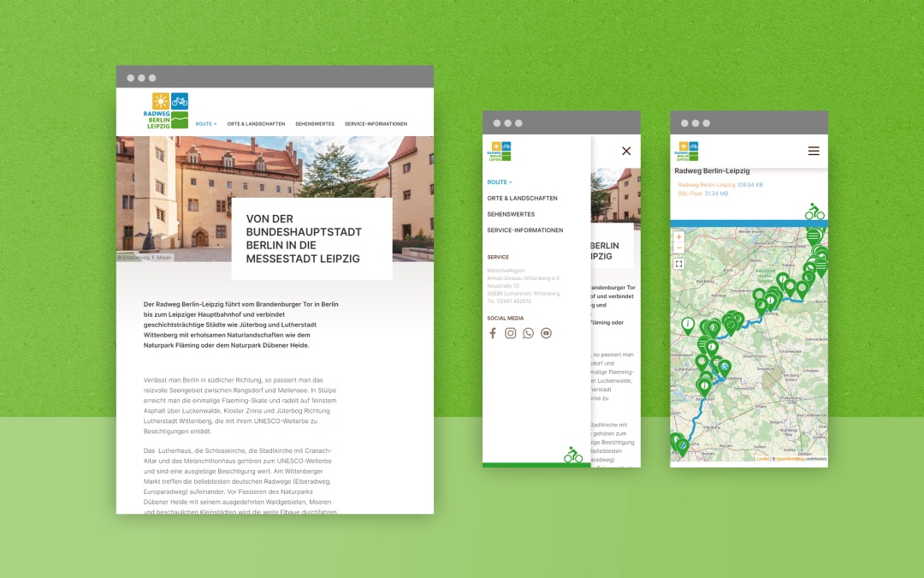
Task: Download Radweg Berlin-Leipzig 109.94 KB file
Action: coord(720,185)
